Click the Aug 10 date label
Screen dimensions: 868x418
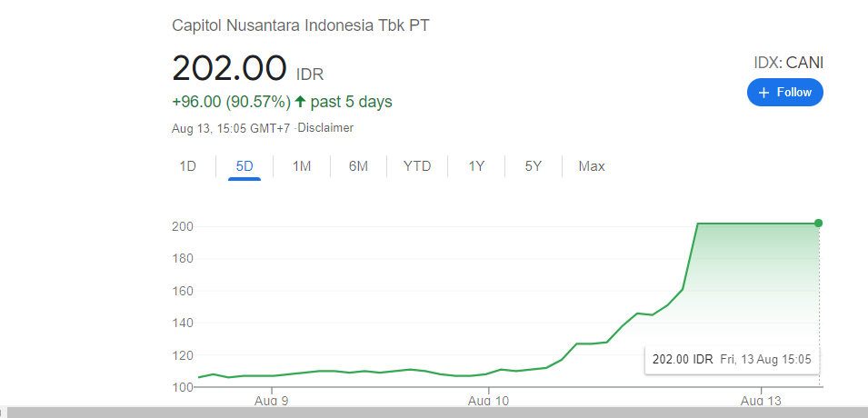(x=489, y=400)
